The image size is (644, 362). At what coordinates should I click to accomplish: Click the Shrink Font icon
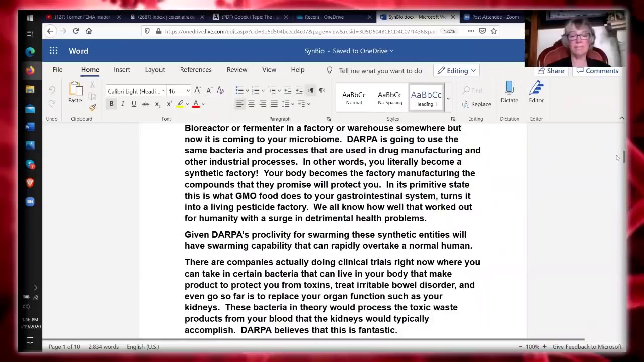[209, 90]
